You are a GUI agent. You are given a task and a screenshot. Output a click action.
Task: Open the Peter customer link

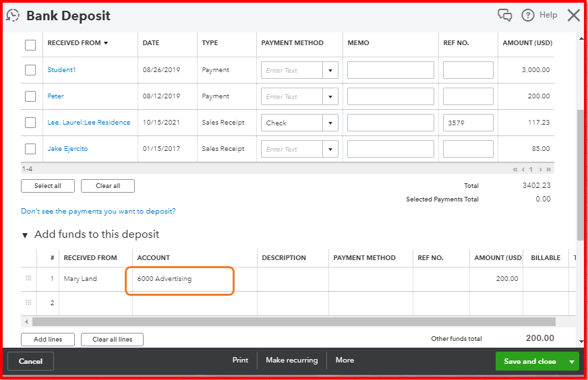[x=55, y=96]
